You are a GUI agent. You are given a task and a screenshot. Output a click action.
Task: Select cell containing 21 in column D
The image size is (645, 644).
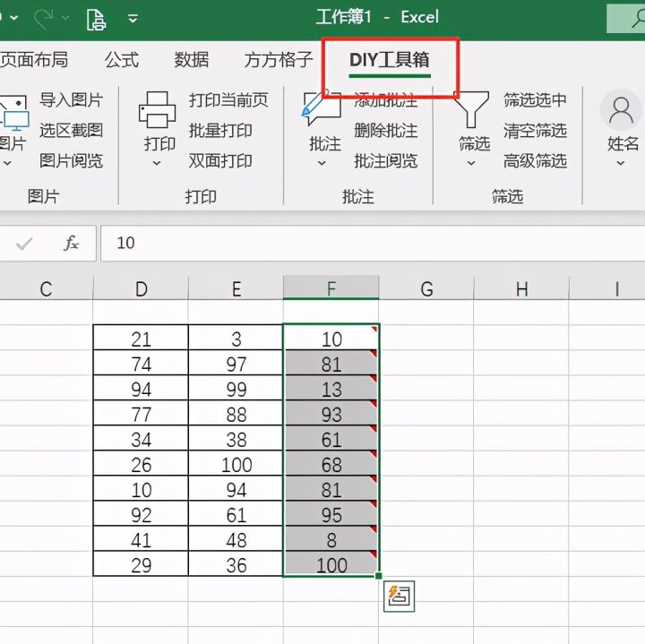click(142, 338)
